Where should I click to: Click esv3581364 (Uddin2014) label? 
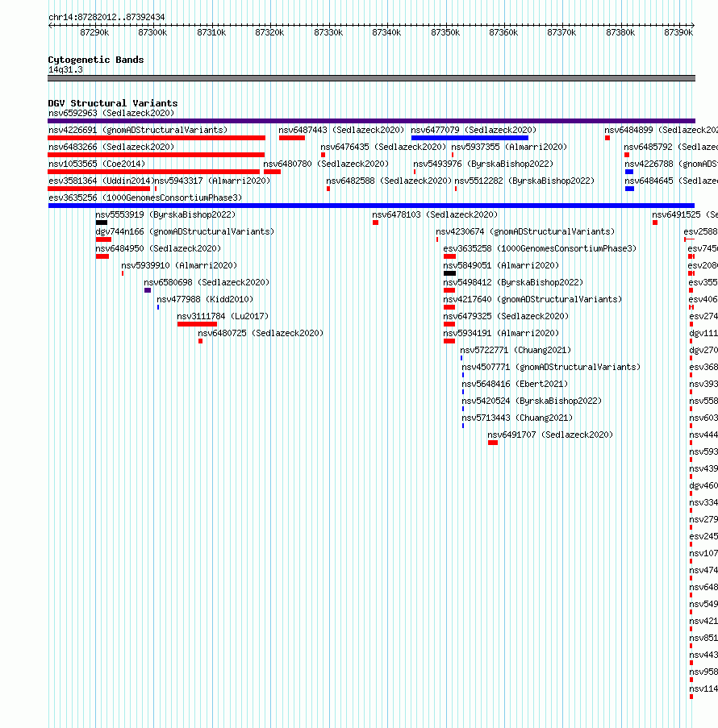(102, 181)
